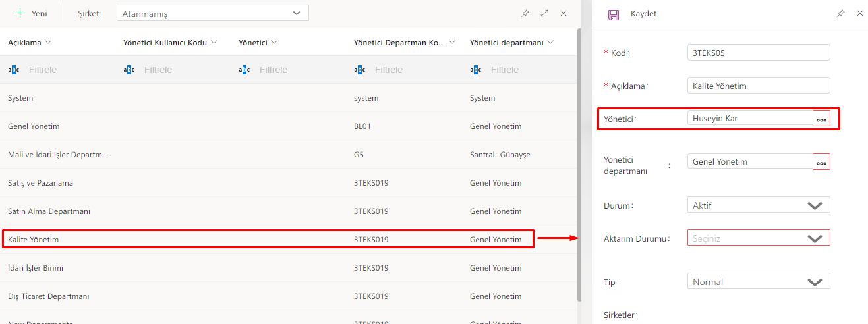This screenshot has width=868, height=324.
Task: Click the Kaydet save icon
Action: 614,14
